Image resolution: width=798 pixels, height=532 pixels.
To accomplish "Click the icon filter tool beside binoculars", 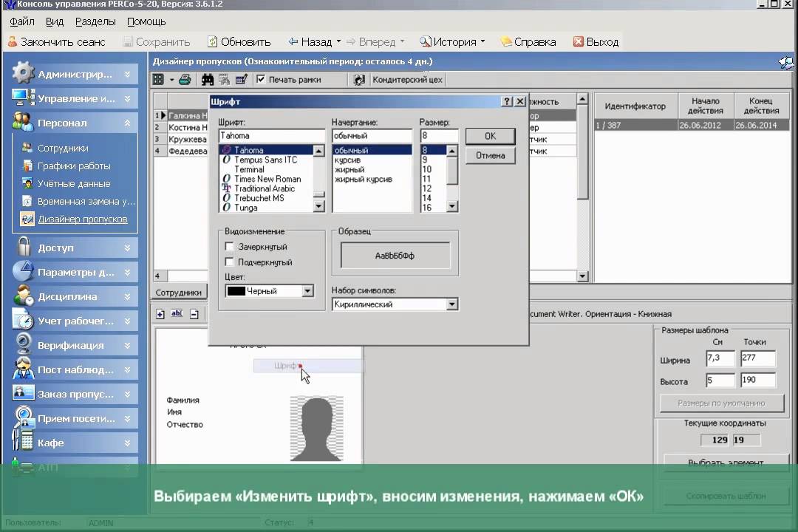I will click(224, 79).
